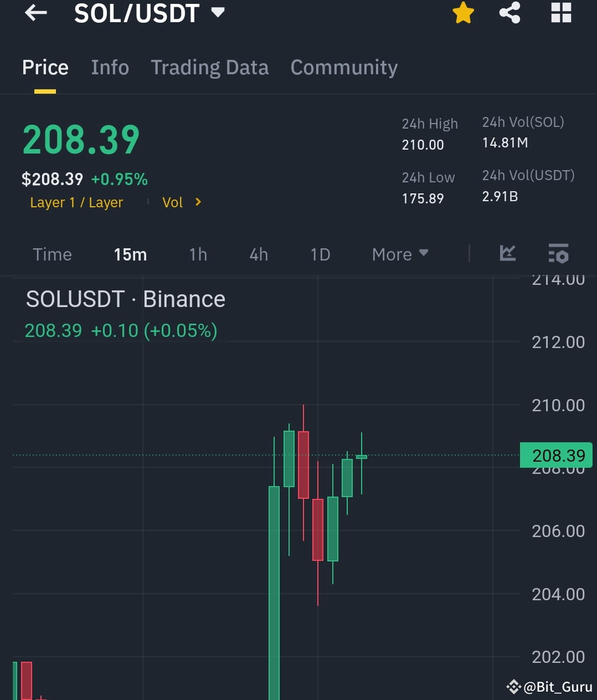Expand the More timeframes dropdown
The image size is (597, 700).
(x=400, y=254)
